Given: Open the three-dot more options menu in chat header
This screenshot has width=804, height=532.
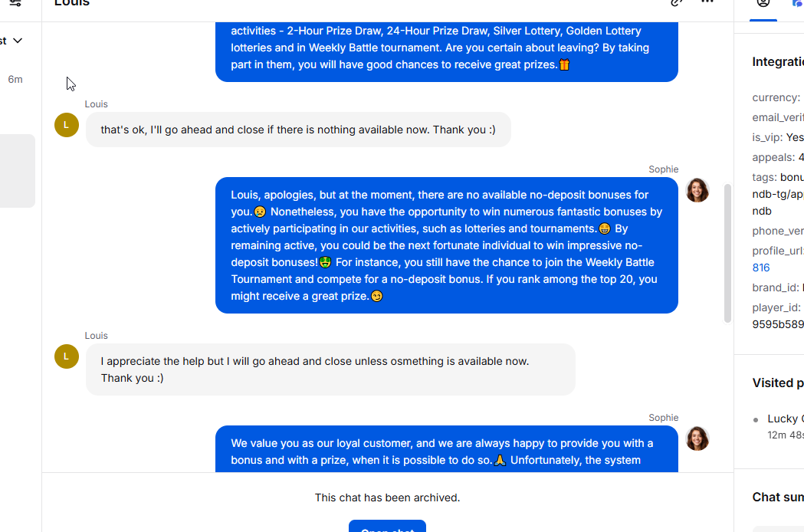Looking at the screenshot, I should pyautogui.click(x=707, y=3).
